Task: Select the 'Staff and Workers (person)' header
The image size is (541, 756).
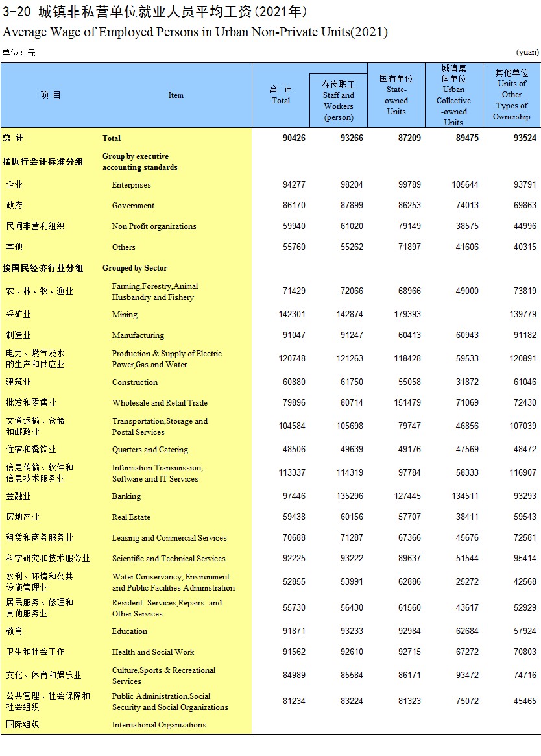Action: tap(339, 101)
